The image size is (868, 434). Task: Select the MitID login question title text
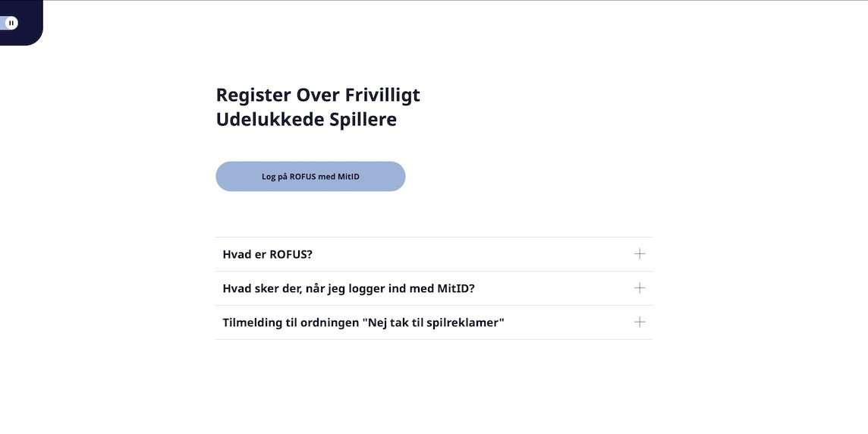tap(348, 288)
